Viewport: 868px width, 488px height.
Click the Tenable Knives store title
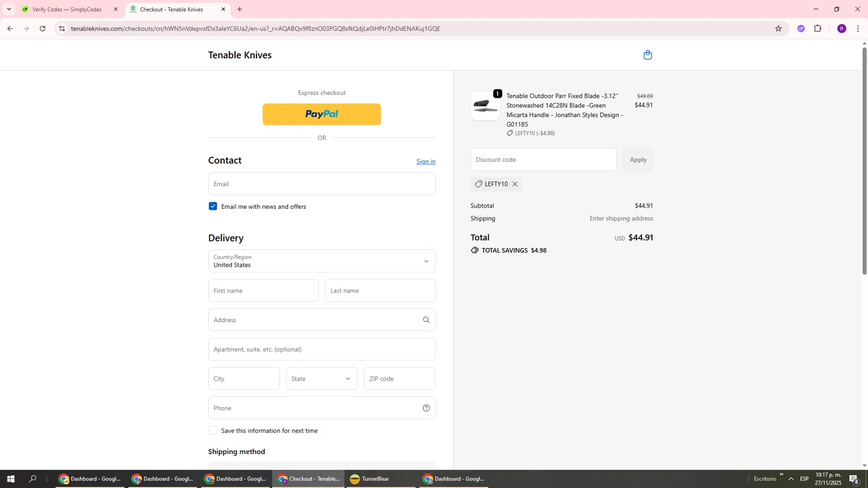coord(240,55)
